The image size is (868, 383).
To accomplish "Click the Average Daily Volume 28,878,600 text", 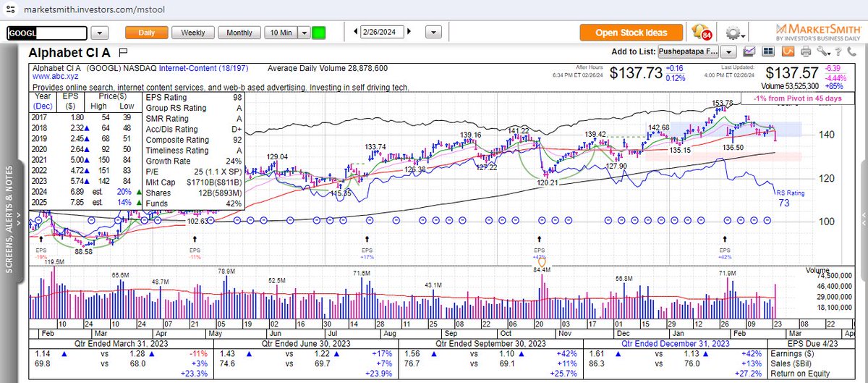I will [x=328, y=67].
